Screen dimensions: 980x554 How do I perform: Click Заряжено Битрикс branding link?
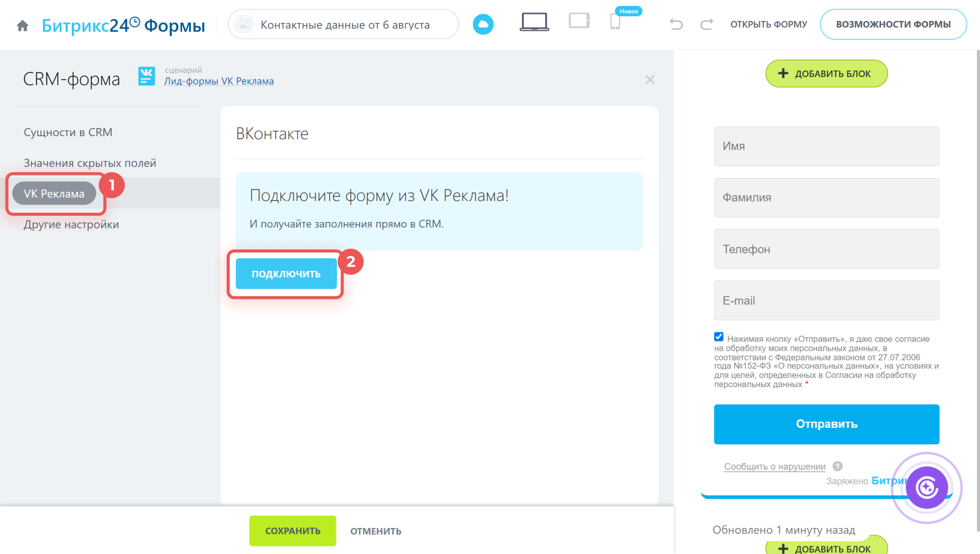tap(867, 481)
